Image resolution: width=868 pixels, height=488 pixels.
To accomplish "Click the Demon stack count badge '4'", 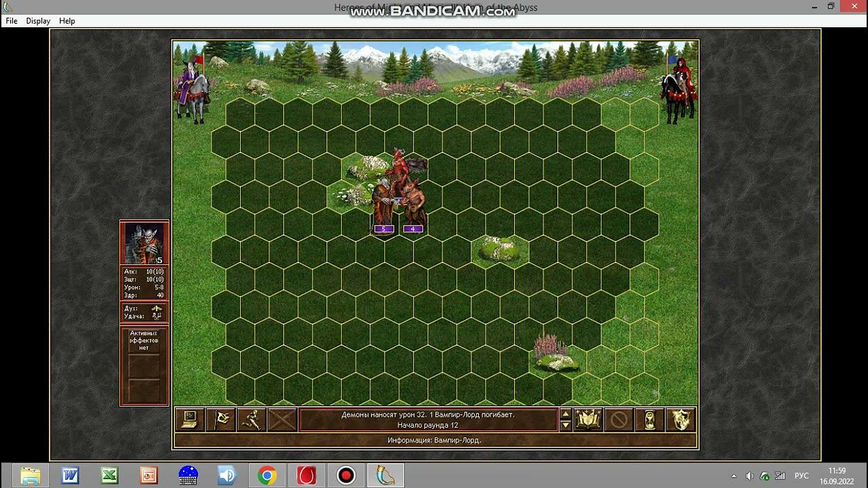I will coord(413,229).
